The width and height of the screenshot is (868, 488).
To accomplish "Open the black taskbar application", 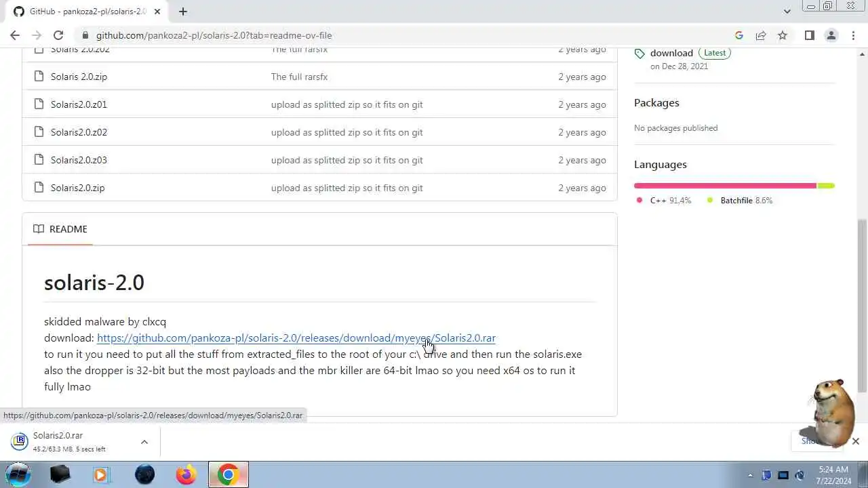I will coord(60,474).
